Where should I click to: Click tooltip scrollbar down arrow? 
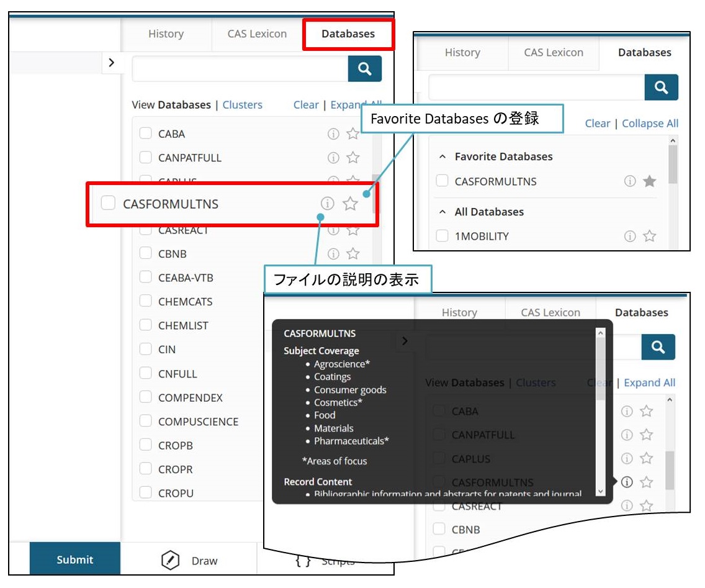pyautogui.click(x=600, y=492)
